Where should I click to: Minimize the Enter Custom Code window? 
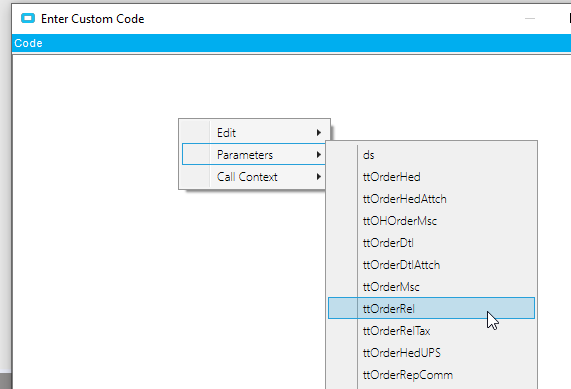tap(530, 18)
